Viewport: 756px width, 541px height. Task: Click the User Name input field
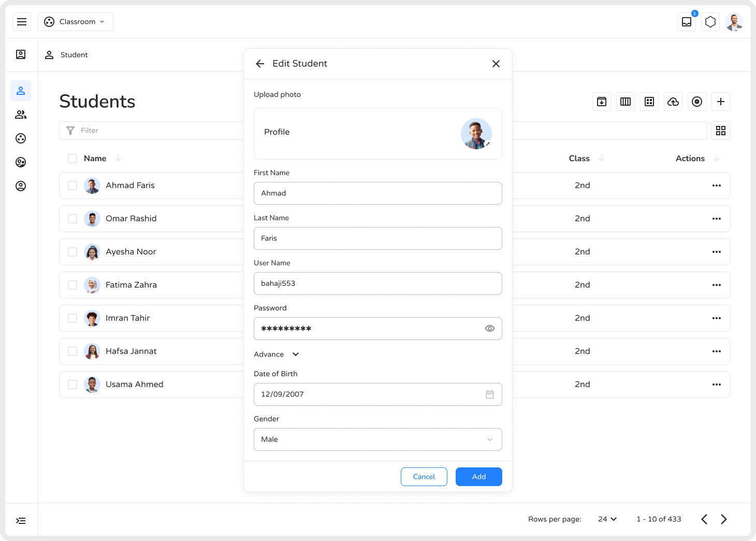377,283
